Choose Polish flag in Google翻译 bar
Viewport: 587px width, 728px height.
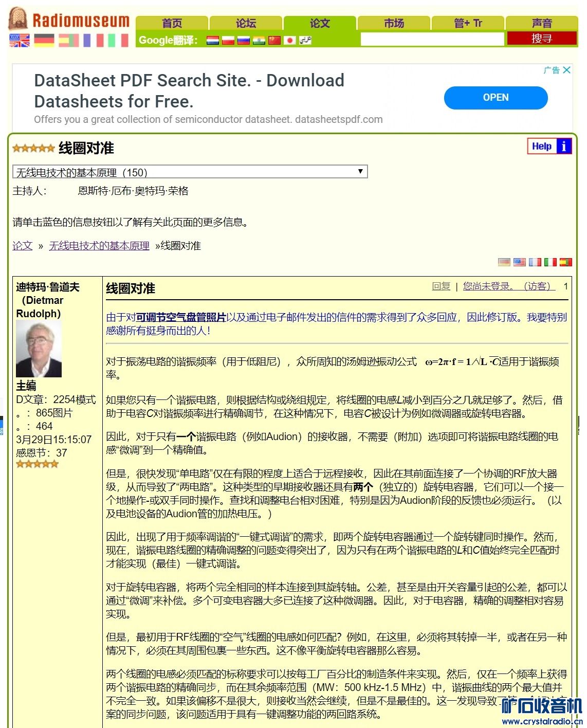228,40
